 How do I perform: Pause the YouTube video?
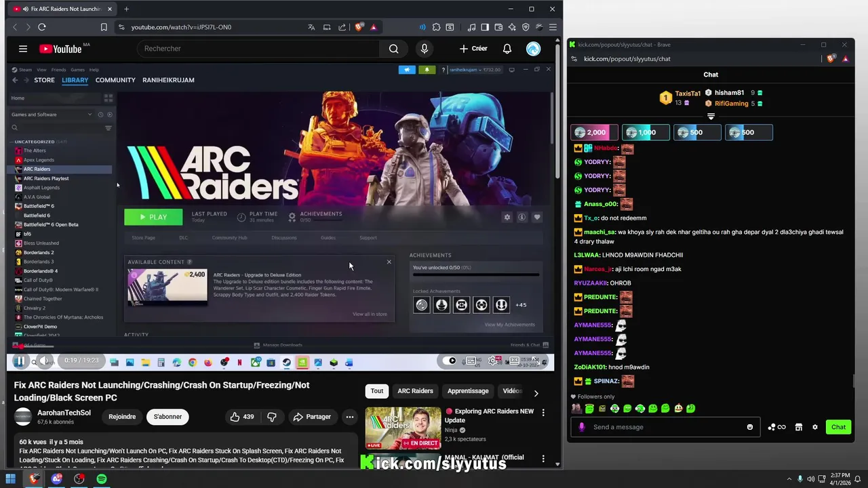(x=20, y=361)
